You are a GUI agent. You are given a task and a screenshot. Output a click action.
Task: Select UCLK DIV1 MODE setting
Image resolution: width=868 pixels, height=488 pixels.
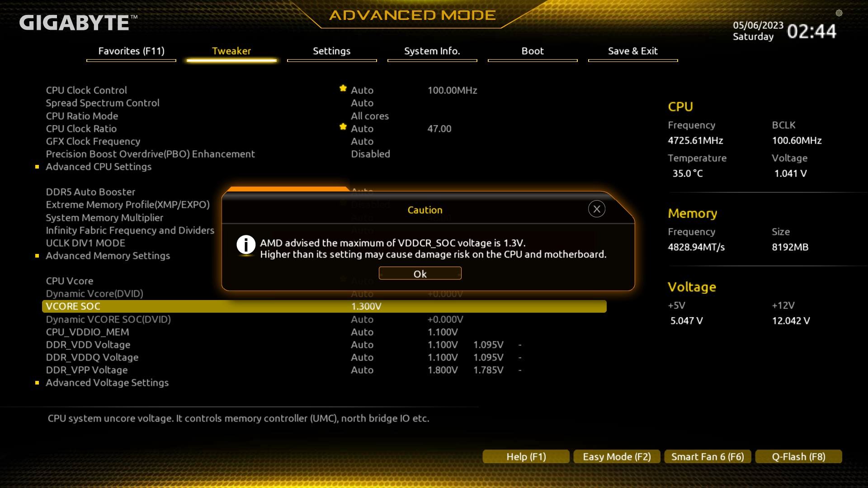pyautogui.click(x=85, y=243)
